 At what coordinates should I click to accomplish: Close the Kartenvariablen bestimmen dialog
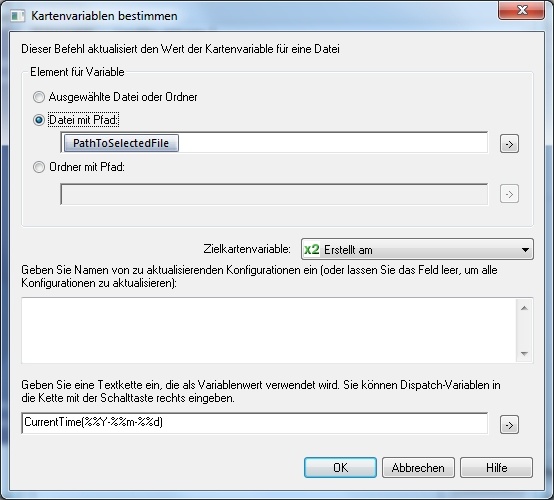(x=521, y=10)
